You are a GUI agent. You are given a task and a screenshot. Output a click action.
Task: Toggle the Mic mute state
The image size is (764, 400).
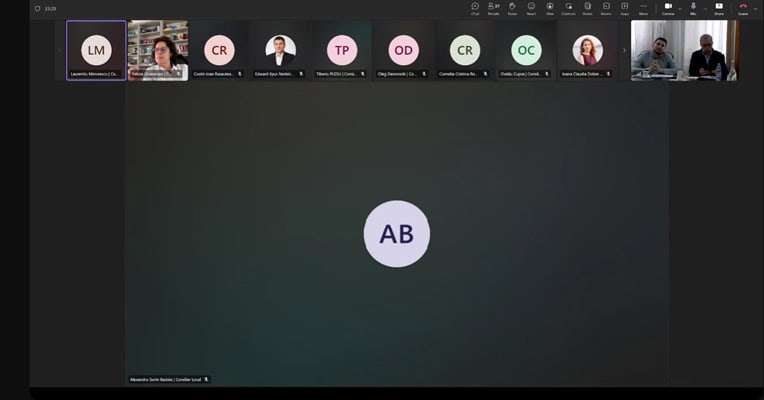coord(693,8)
